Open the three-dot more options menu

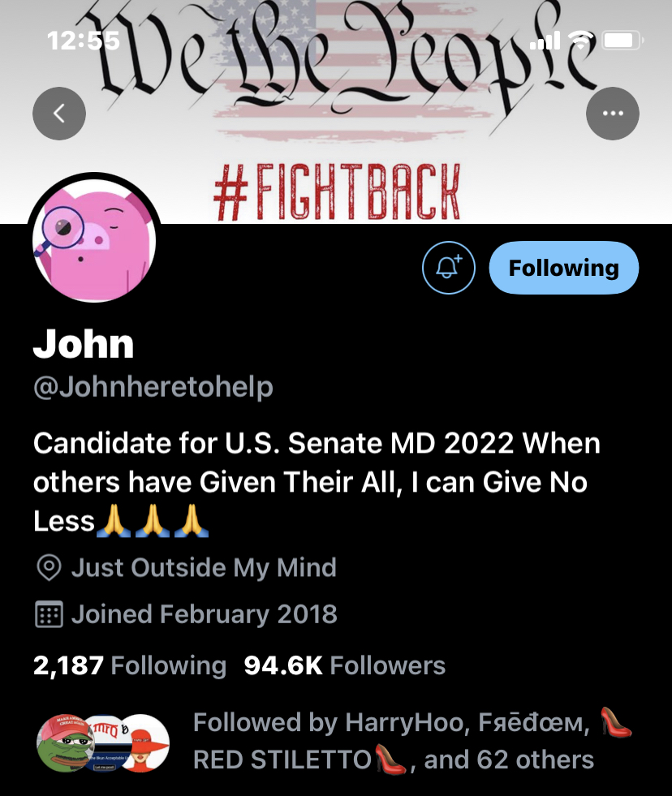click(x=613, y=114)
